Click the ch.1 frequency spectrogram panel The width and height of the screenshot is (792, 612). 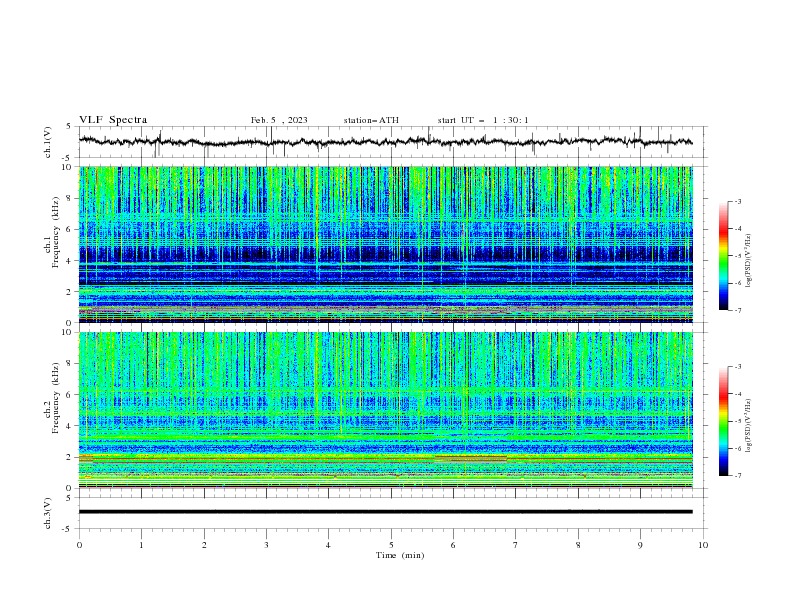385,244
